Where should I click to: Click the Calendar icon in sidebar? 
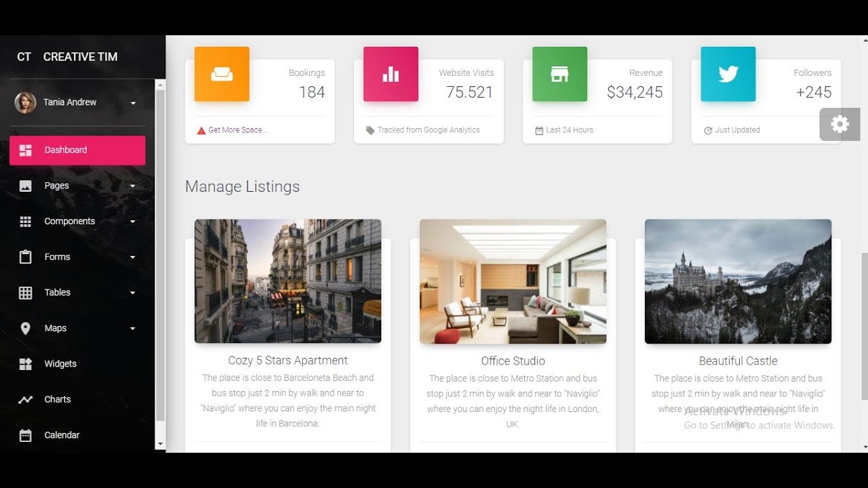(x=26, y=435)
